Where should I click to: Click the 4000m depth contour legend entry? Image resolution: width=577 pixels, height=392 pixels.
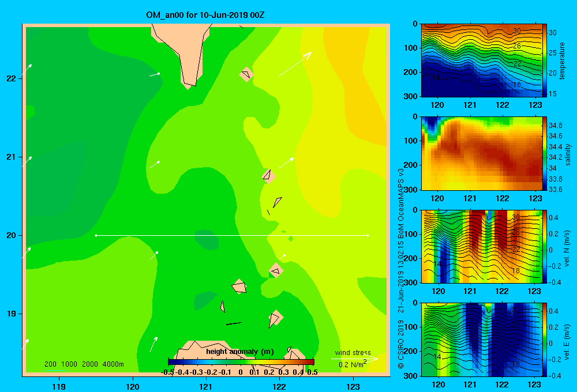point(113,364)
